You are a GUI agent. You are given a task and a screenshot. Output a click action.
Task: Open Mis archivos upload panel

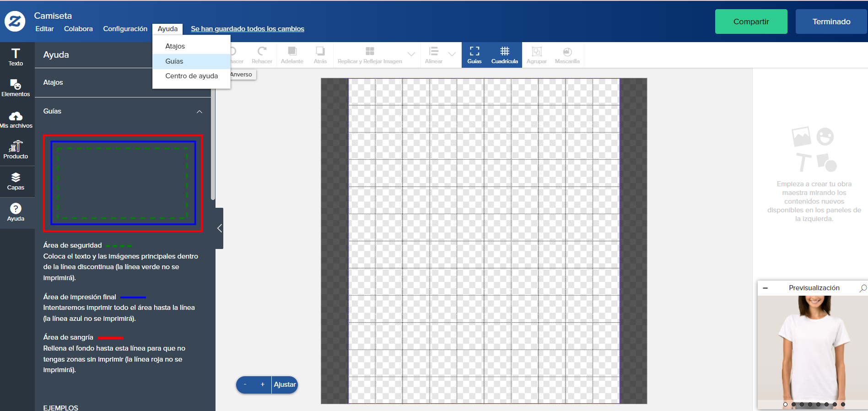click(16, 119)
